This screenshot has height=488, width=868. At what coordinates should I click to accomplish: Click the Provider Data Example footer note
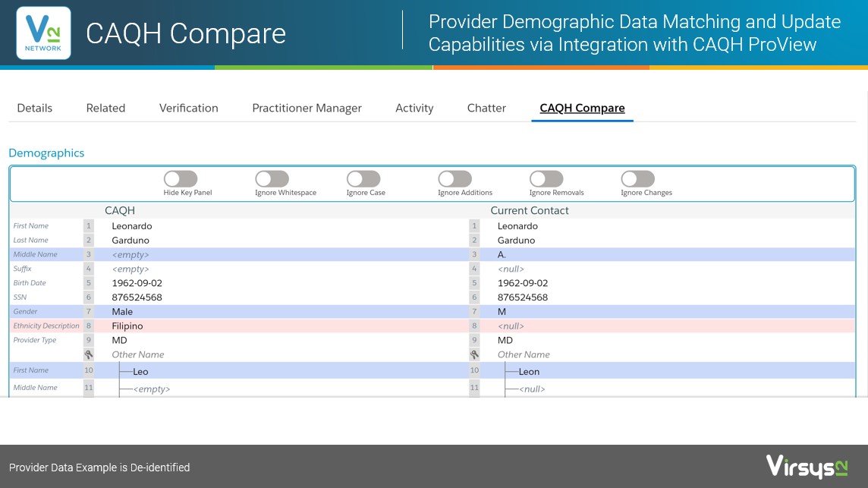(99, 468)
